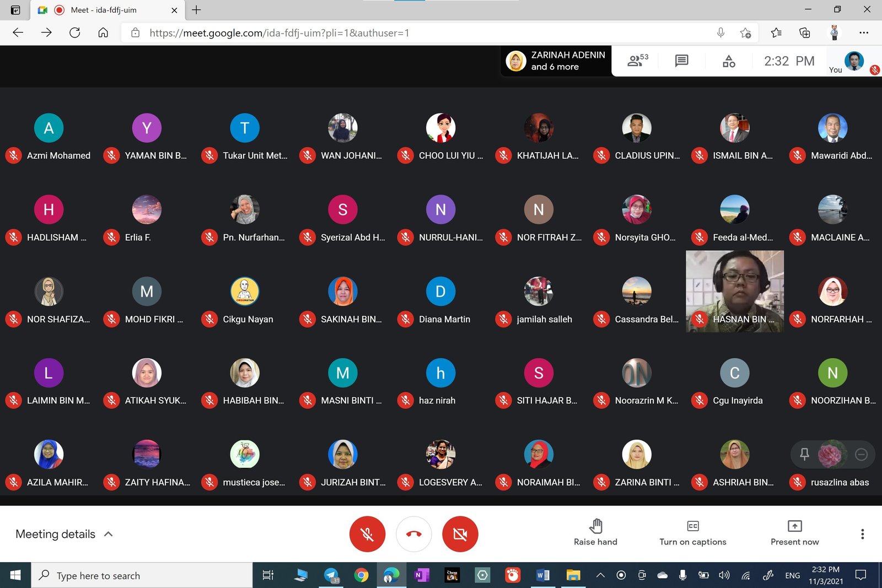Click the muted mic icon beside haz nirah
The width and height of the screenshot is (882, 588).
click(406, 401)
